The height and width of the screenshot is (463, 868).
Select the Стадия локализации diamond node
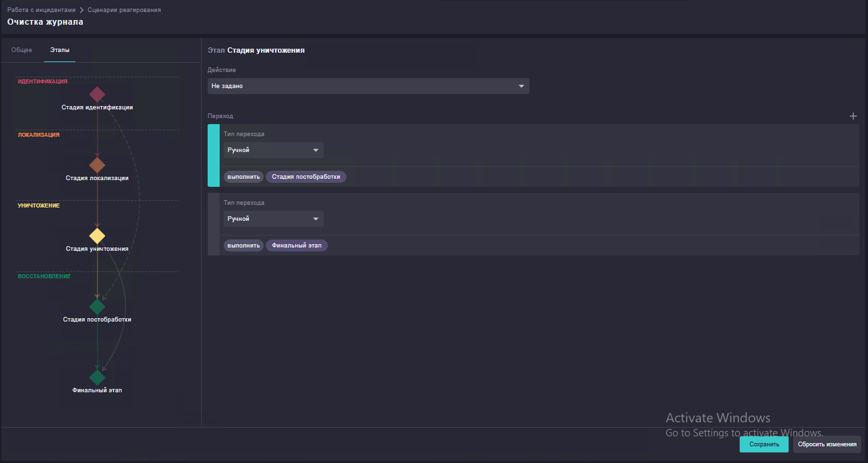pos(97,165)
